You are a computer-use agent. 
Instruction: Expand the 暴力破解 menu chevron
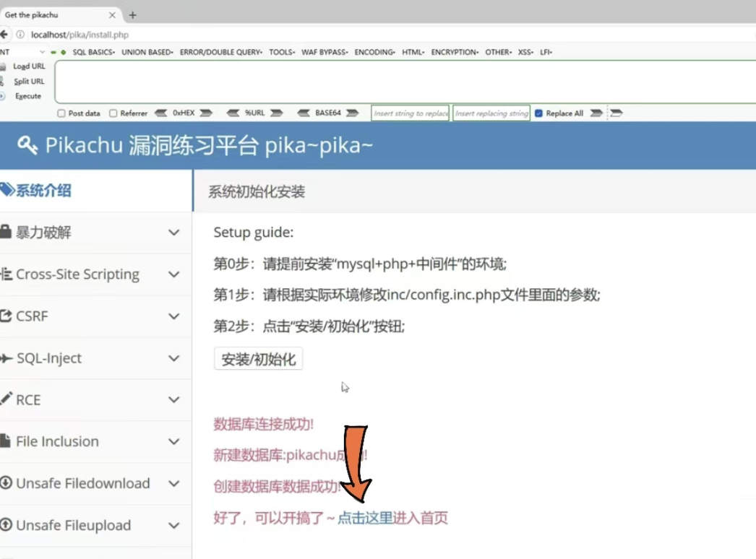[174, 233]
